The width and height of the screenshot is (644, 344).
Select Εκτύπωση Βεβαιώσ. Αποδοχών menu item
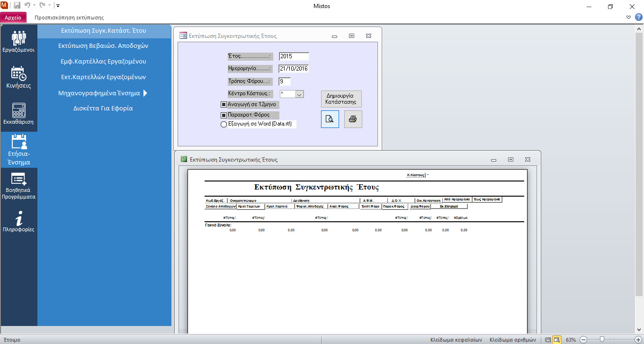(x=103, y=46)
